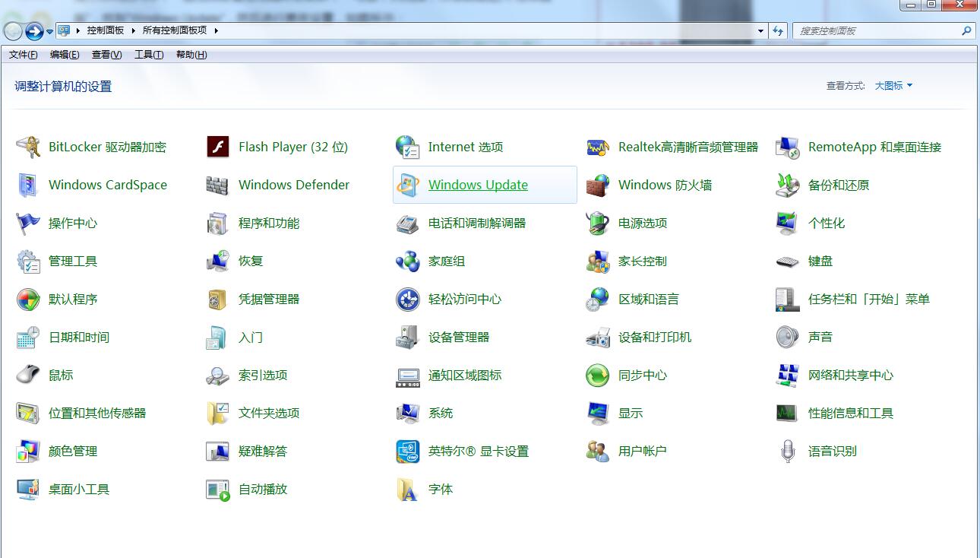Go forward with the Forward arrow button

(x=34, y=31)
